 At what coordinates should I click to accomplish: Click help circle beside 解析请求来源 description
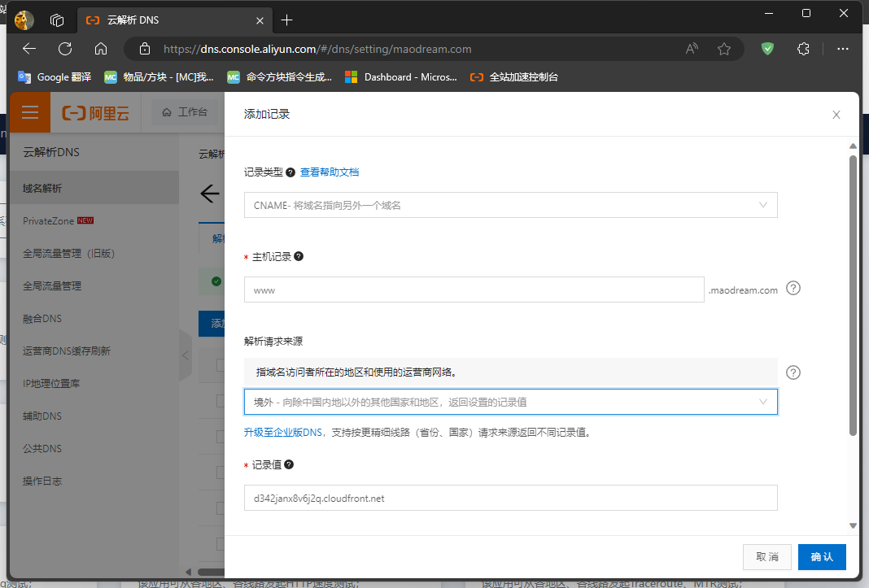tap(793, 372)
